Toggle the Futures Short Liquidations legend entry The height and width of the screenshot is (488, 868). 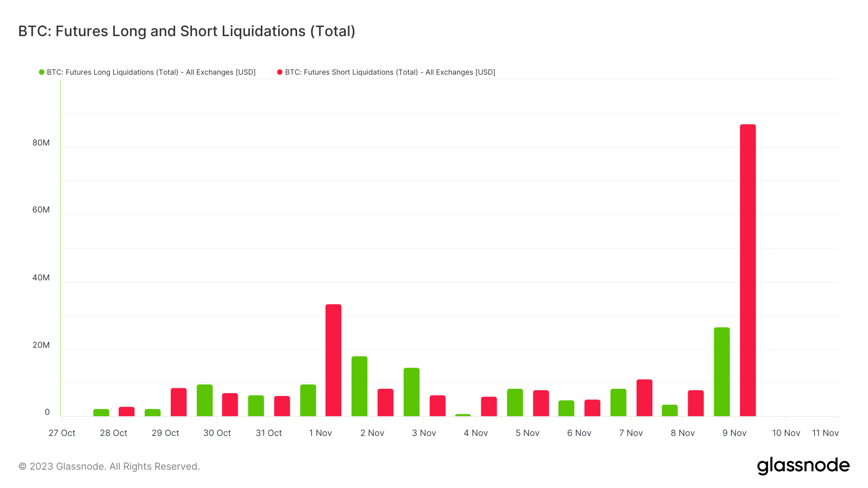click(x=386, y=72)
